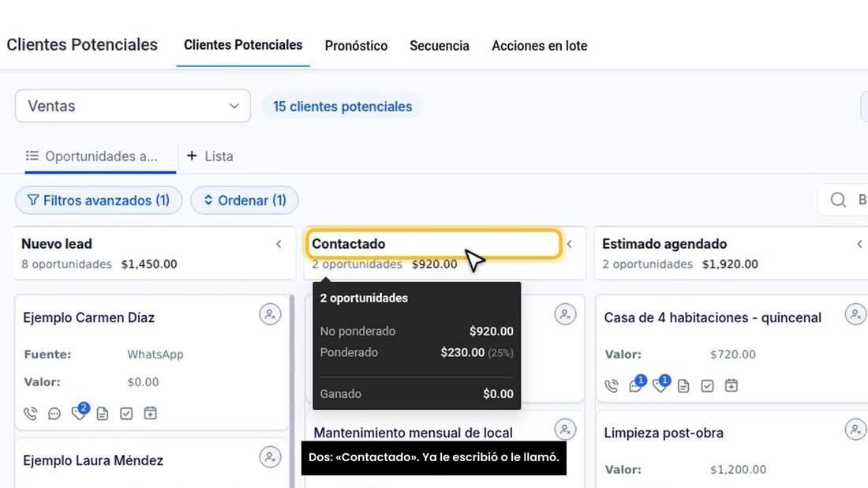This screenshot has width=868, height=488.
Task: Open the Secuencia tab
Action: click(440, 46)
